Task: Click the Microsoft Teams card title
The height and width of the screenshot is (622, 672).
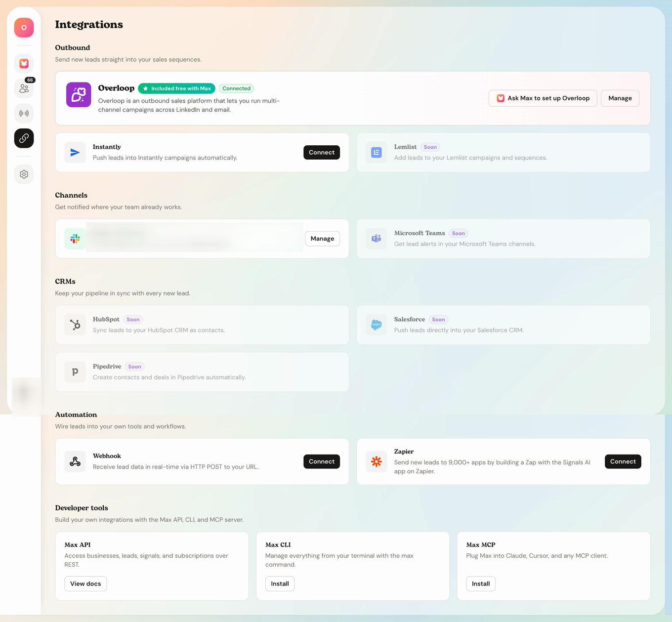Action: [x=420, y=233]
